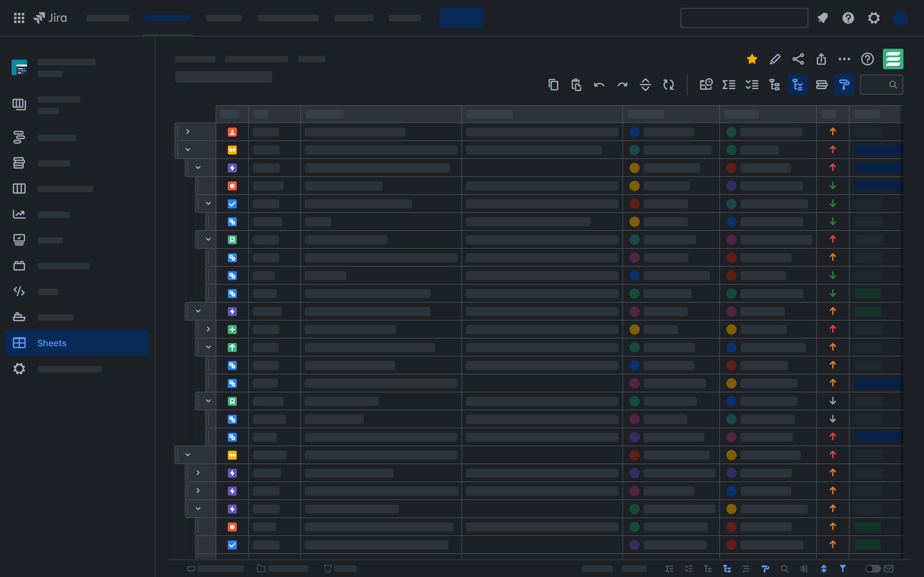The height and width of the screenshot is (577, 924).
Task: Click the undo arrow in toolbar
Action: (599, 85)
